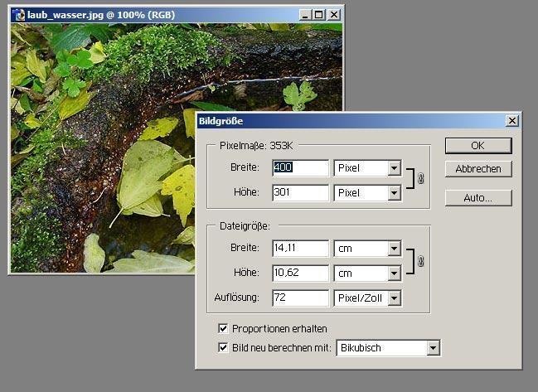538x392 pixels.
Task: Open the Pixel/Zoll resolution unit dropdown
Action: click(x=394, y=298)
